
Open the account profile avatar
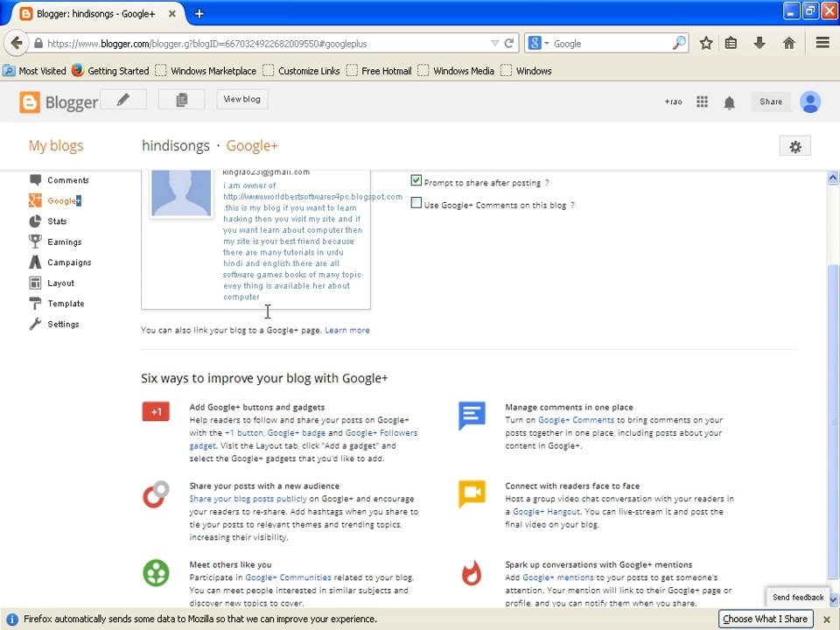point(810,101)
